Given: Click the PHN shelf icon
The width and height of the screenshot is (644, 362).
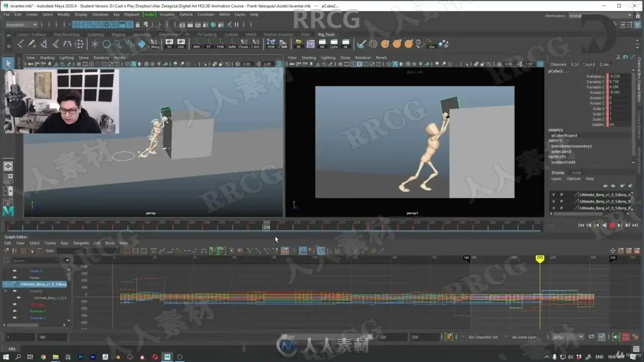Looking at the screenshot, I should (220, 44).
